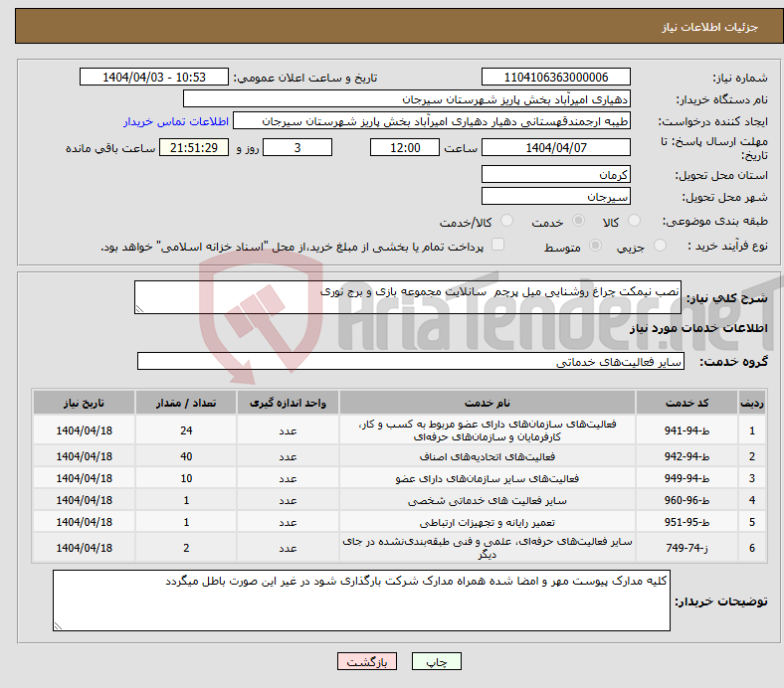Click the remaining time field 21:51:29
Screen dimensions: 784x688
[194, 147]
